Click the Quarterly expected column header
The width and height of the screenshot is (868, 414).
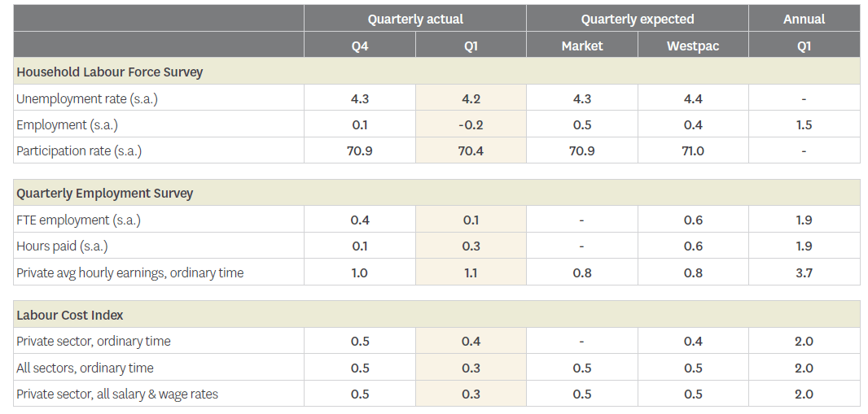[x=637, y=19]
